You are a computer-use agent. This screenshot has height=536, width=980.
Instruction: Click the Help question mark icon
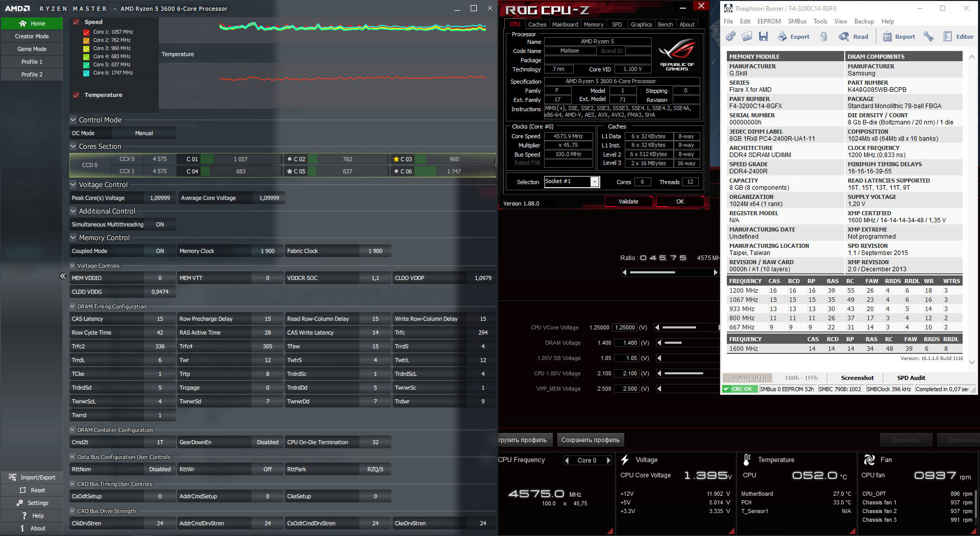coord(24,516)
